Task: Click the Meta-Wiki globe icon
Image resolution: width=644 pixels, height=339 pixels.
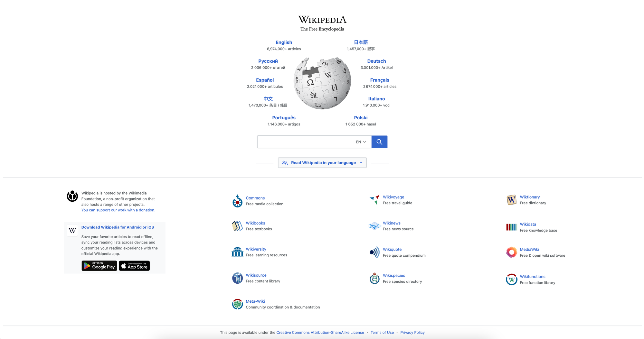Action: (237, 304)
